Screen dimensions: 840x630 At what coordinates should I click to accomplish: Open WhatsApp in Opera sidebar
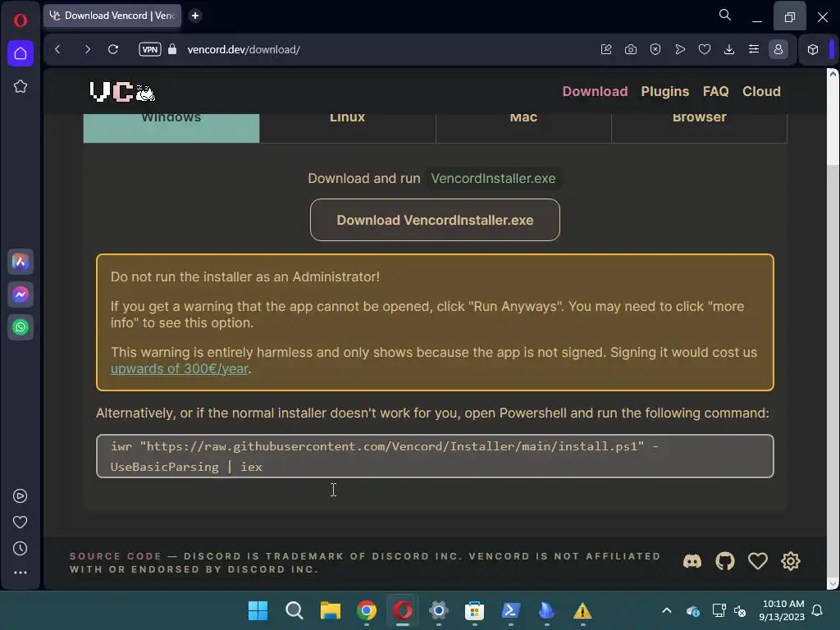(21, 326)
